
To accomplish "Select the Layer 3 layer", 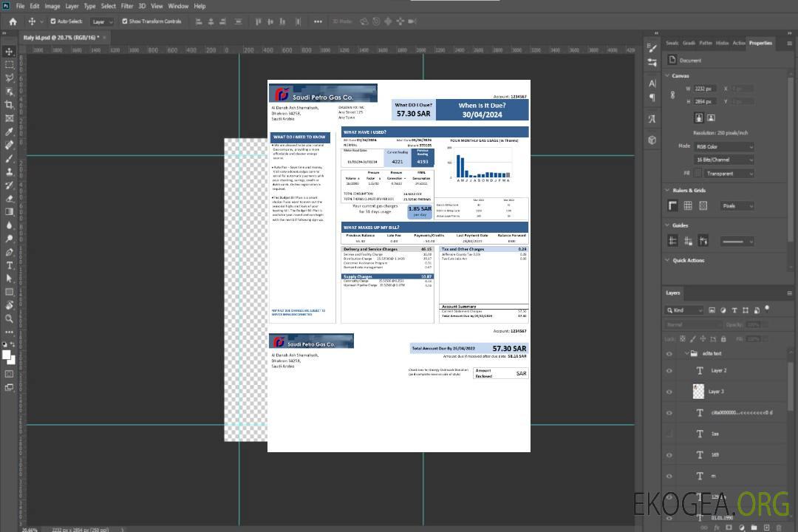I will click(717, 392).
